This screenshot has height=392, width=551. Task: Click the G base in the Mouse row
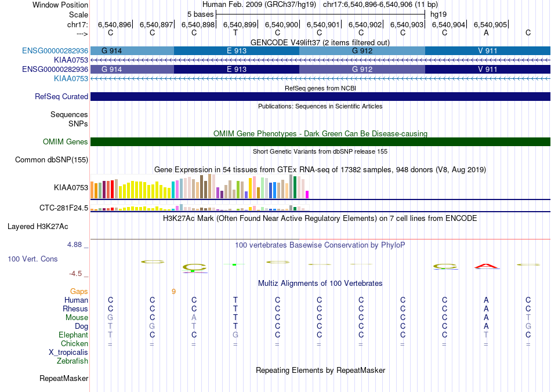110,318
